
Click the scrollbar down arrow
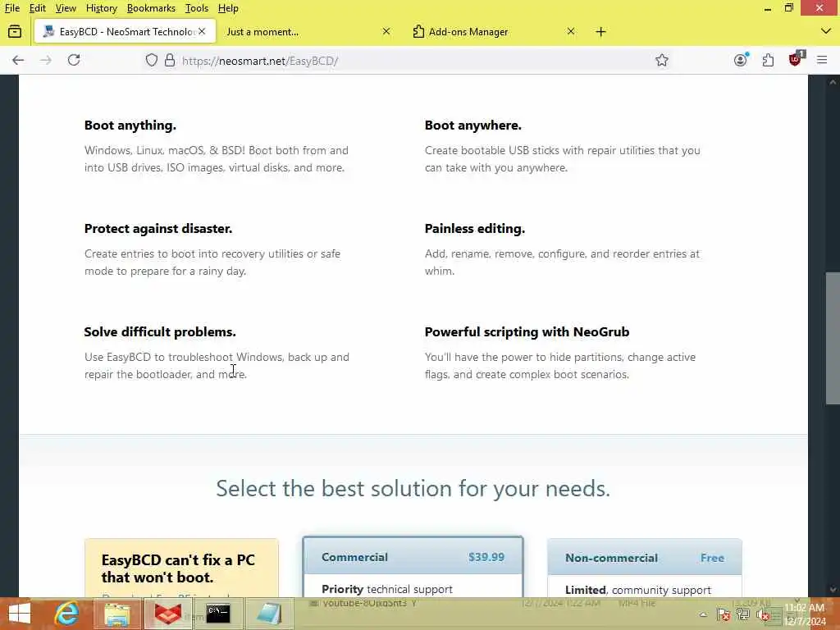[x=833, y=589]
